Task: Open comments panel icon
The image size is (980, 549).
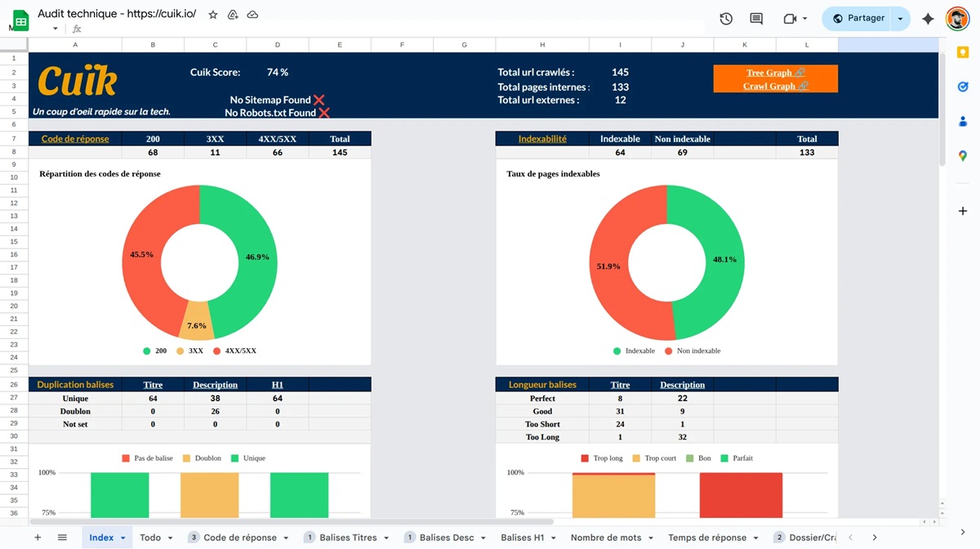Action: click(x=756, y=19)
